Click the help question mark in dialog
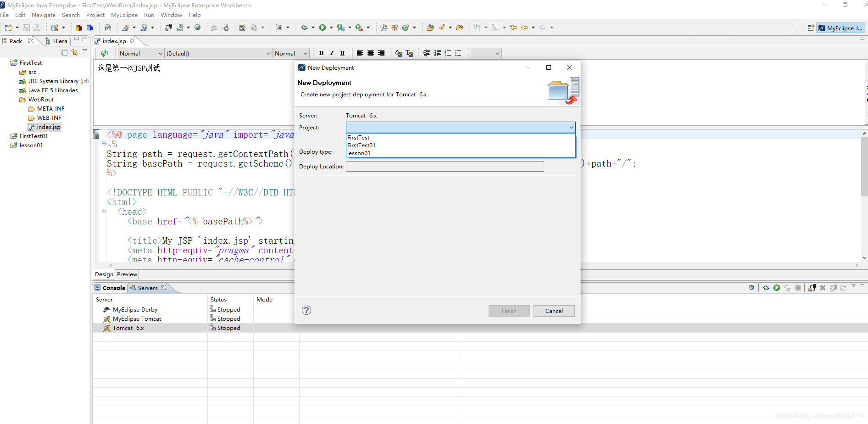This screenshot has height=424, width=868. (x=306, y=310)
